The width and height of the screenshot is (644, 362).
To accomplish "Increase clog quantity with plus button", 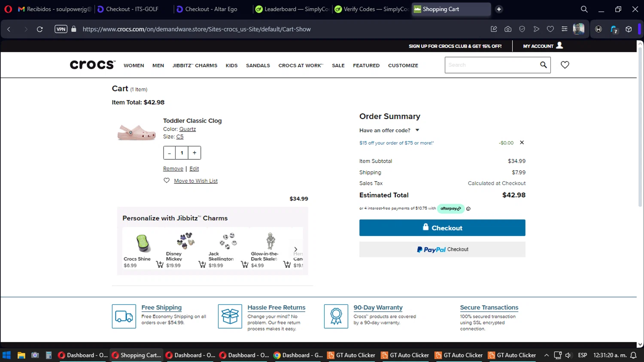I will click(194, 153).
